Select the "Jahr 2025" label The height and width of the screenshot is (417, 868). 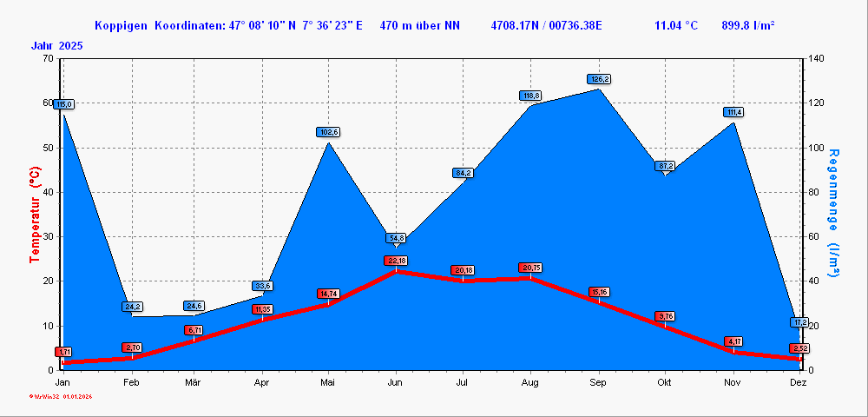coord(57,45)
